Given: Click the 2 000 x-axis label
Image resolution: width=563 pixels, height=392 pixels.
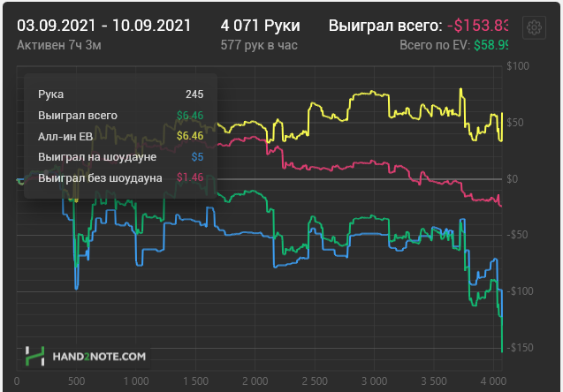Looking at the screenshot, I should pyautogui.click(x=255, y=381).
